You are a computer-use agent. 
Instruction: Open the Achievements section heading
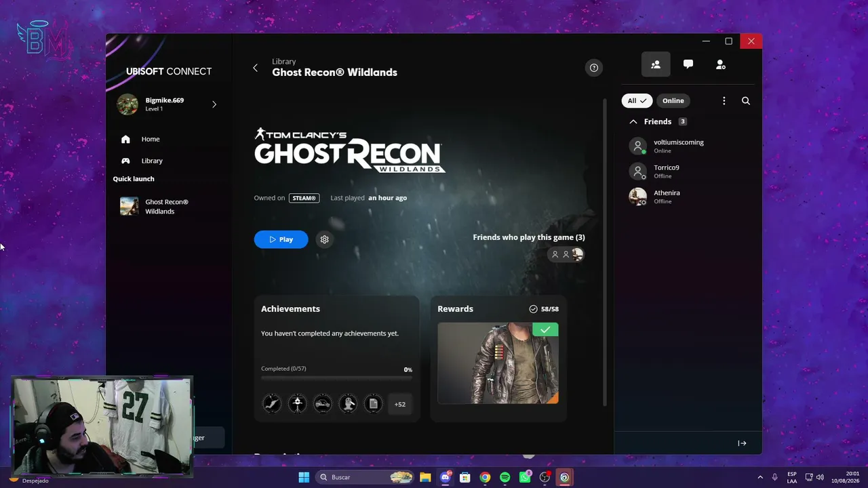point(290,309)
